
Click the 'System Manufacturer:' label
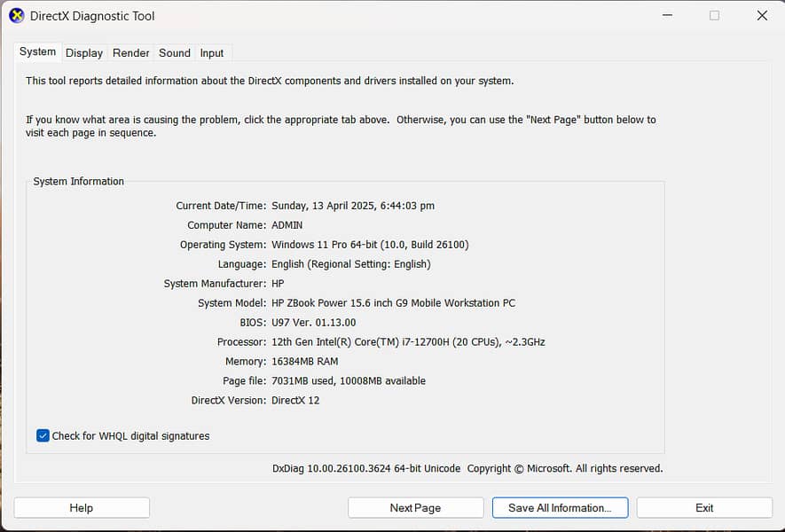[215, 284]
